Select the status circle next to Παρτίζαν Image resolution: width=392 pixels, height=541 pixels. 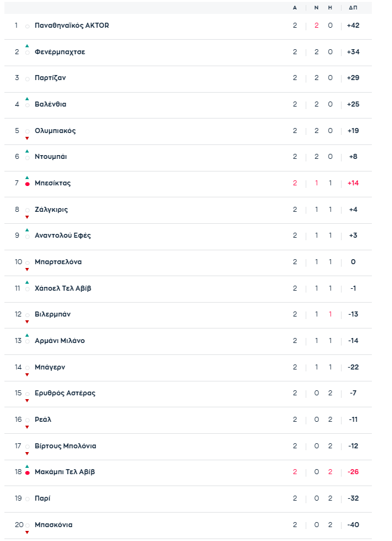[27, 79]
